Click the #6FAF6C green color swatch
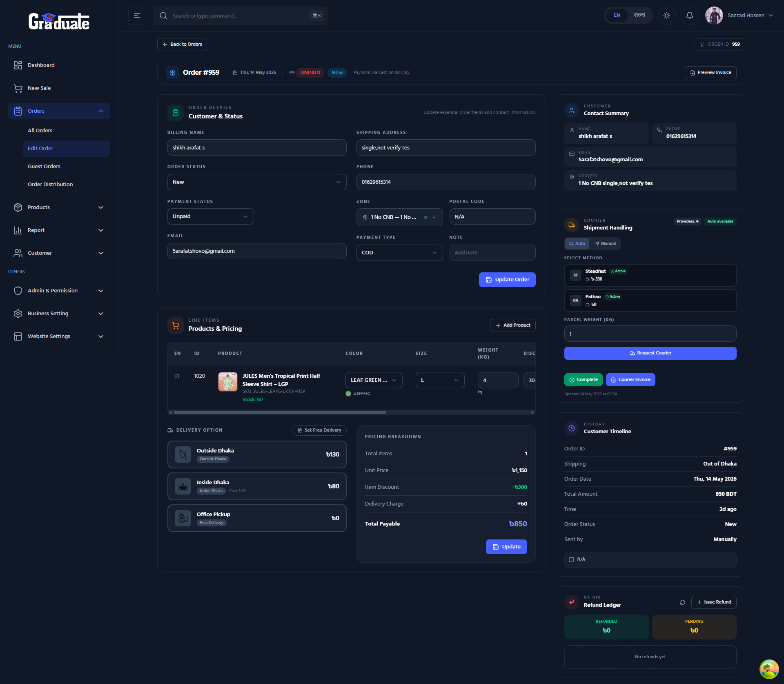The width and height of the screenshot is (784, 684). click(x=348, y=394)
